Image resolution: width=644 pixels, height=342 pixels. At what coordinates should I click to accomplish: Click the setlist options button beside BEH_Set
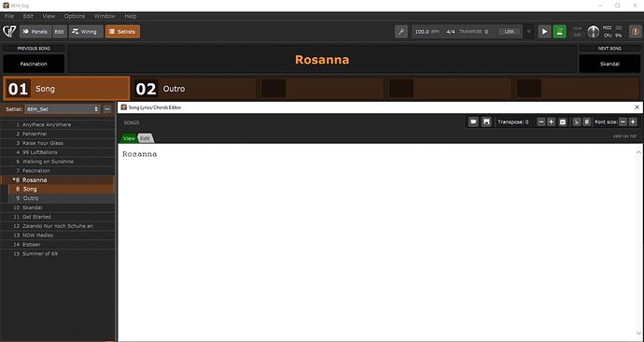coord(107,109)
